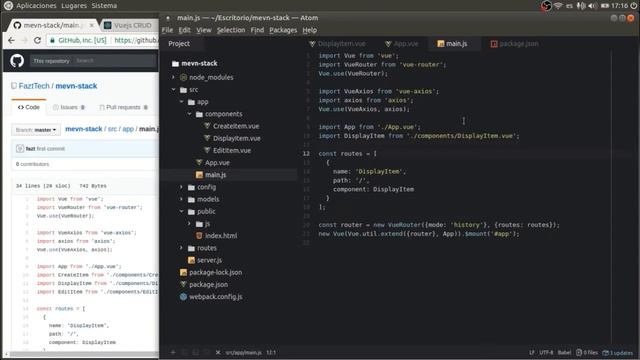Open the FaztTech owner link on GitHub
The image size is (640, 360).
(x=34, y=86)
